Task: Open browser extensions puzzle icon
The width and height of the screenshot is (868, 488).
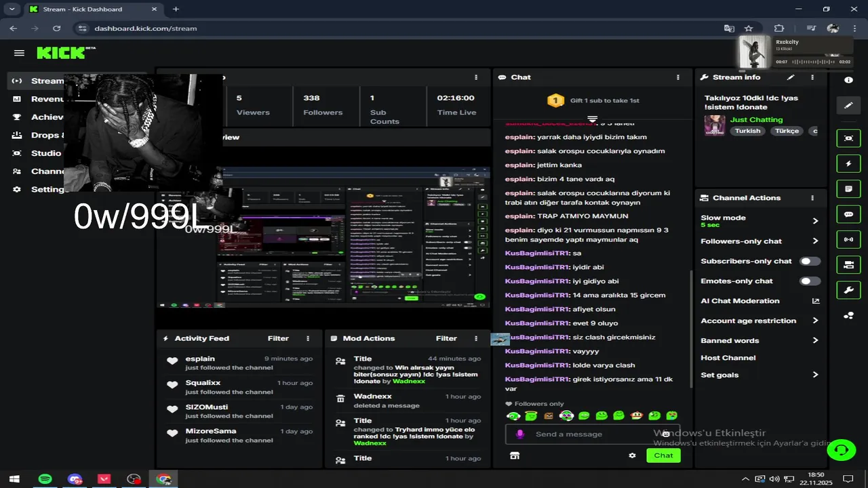Action: [x=778, y=28]
